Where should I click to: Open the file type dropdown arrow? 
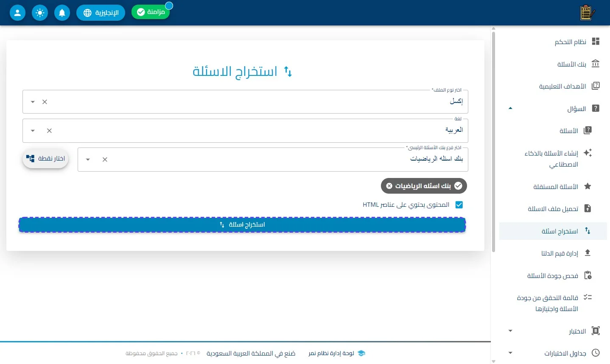pos(33,102)
